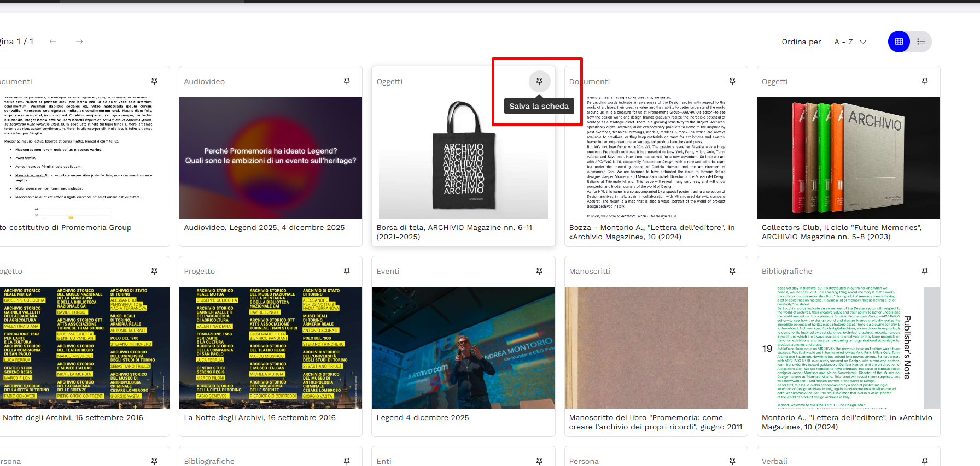The image size is (980, 466).
Task: Save the Borsa di tela card with pin
Action: coord(539,81)
